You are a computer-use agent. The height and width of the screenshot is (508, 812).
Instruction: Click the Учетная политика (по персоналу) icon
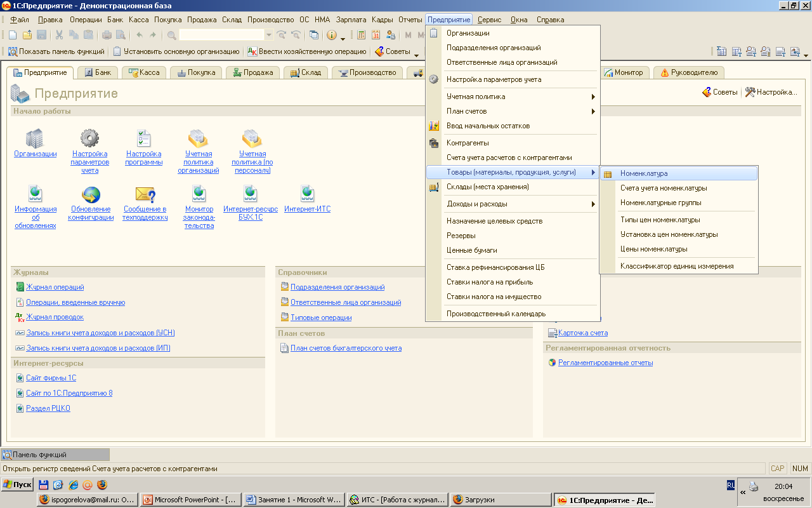click(252, 138)
